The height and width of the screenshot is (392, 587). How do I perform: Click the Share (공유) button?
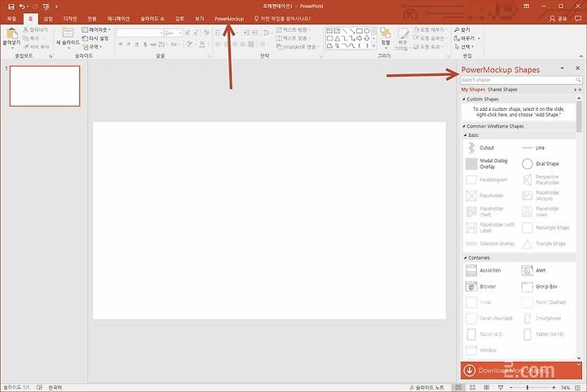[558, 18]
